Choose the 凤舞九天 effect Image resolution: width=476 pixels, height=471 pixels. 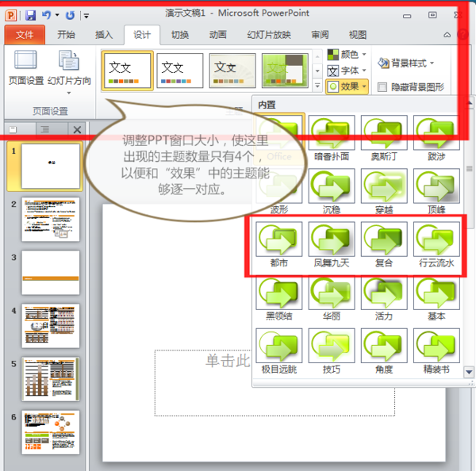tap(332, 244)
